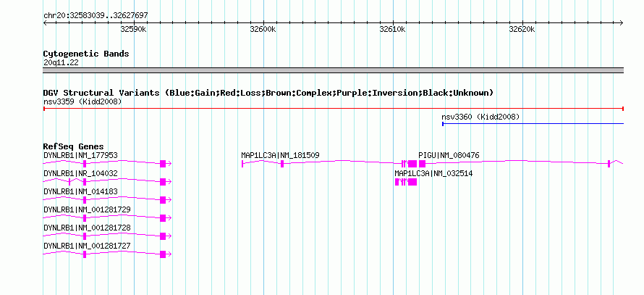Click the PIGU exon near the right edge

coord(609,164)
